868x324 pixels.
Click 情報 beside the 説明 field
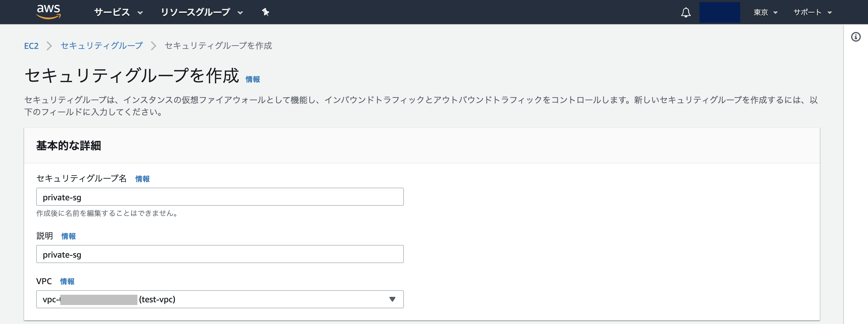[x=68, y=236]
